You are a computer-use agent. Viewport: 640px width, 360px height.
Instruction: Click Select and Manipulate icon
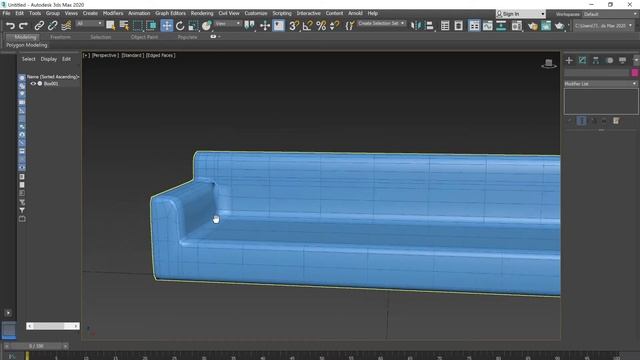(x=265, y=26)
